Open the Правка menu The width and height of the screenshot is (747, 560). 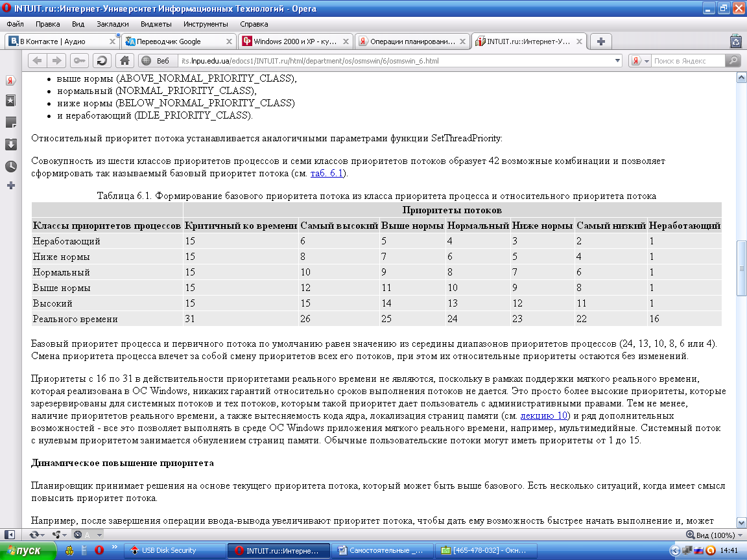[47, 24]
